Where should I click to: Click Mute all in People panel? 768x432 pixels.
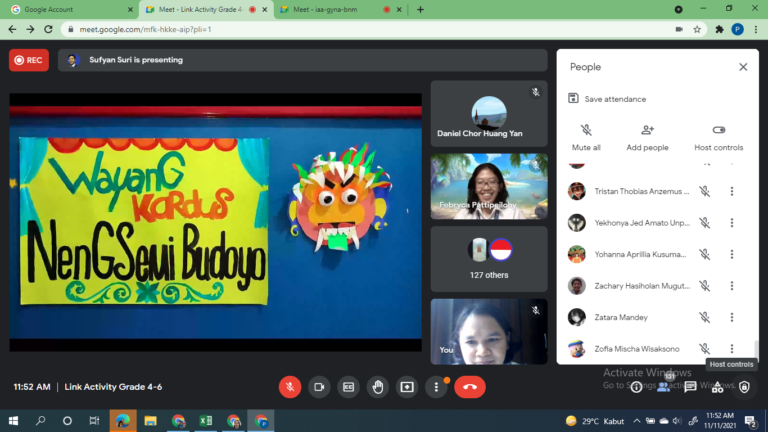pyautogui.click(x=586, y=136)
